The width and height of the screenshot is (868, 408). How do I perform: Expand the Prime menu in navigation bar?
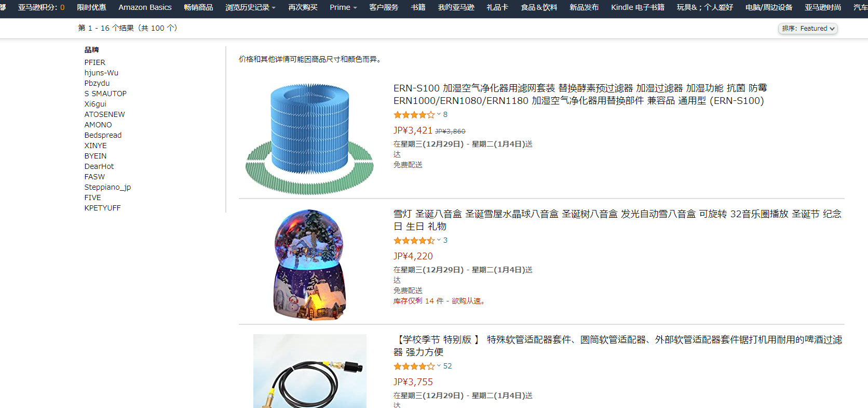point(343,7)
